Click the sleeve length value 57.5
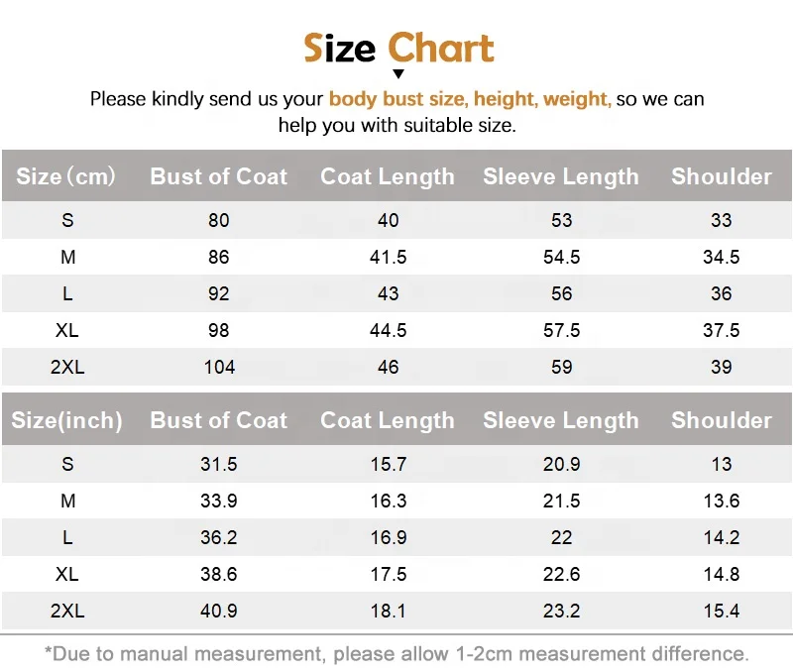793x672 pixels. (x=561, y=330)
